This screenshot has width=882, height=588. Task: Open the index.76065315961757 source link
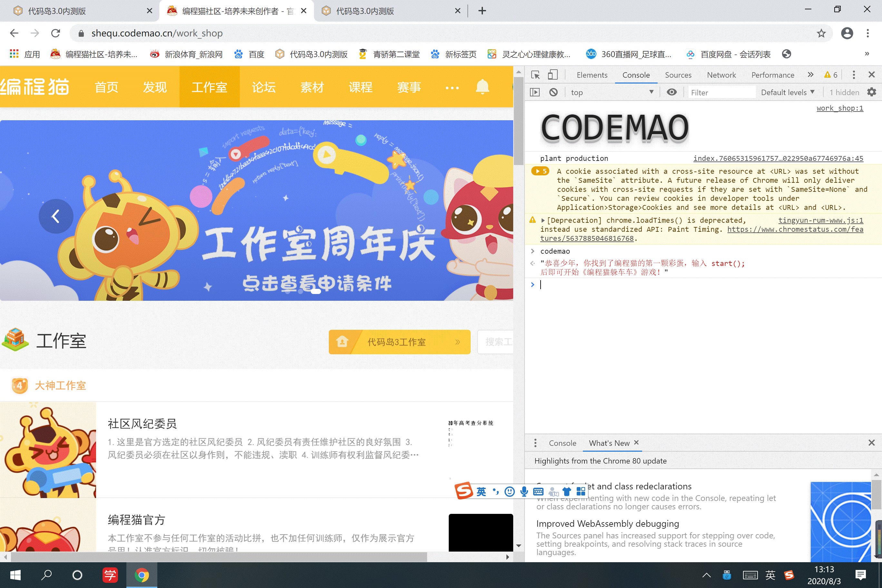pyautogui.click(x=778, y=158)
